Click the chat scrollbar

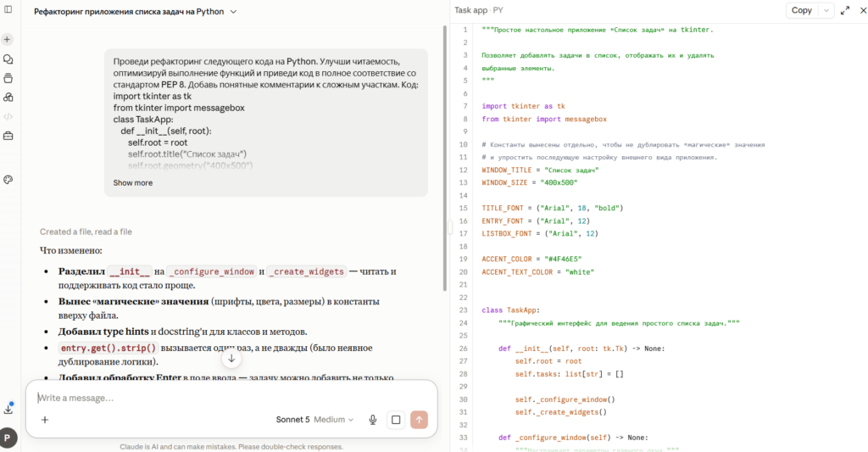444,158
